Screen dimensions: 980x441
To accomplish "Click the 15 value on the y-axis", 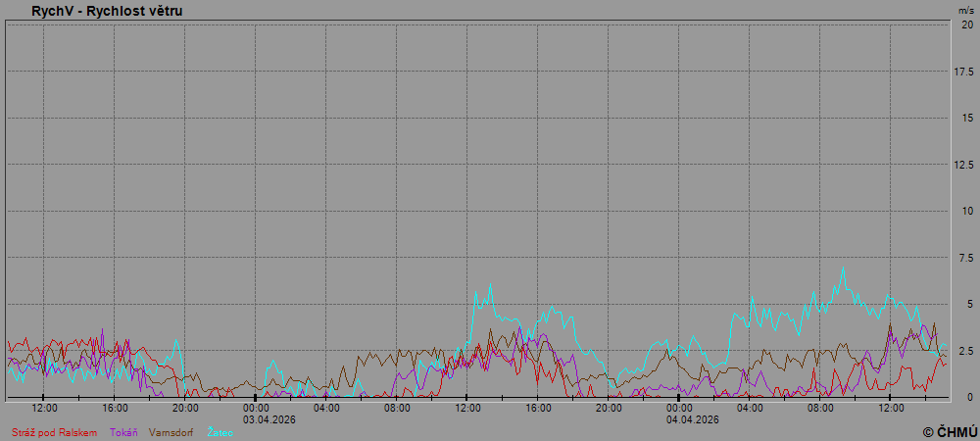I will (966, 118).
